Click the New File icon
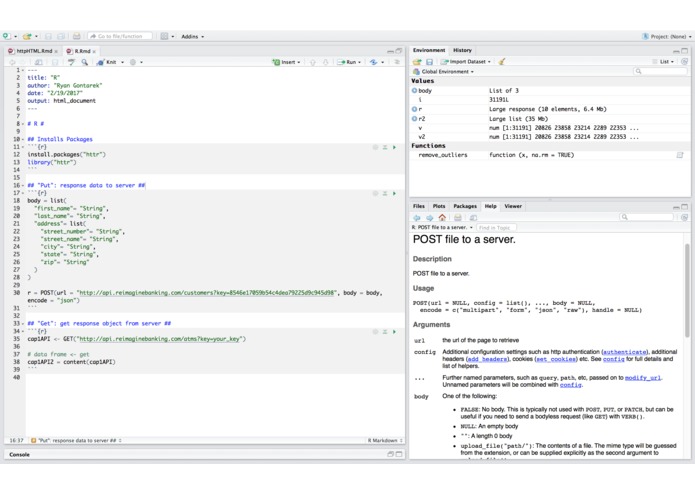 (x=6, y=36)
